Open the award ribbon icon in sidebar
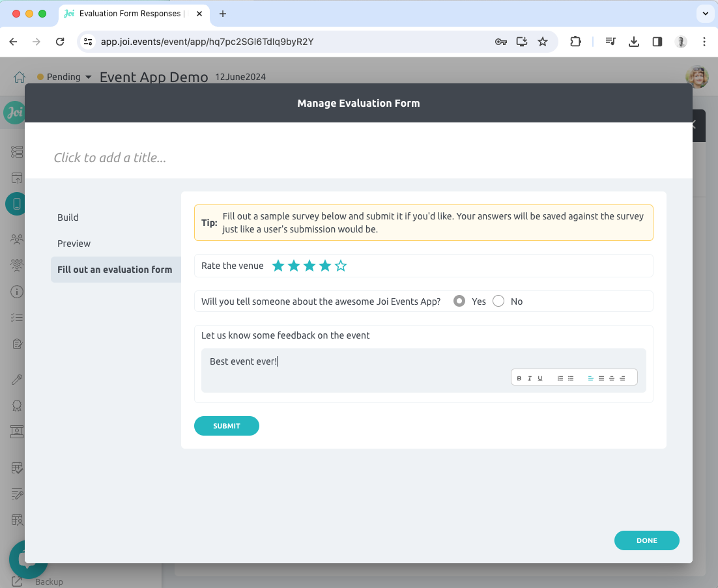 [x=17, y=406]
